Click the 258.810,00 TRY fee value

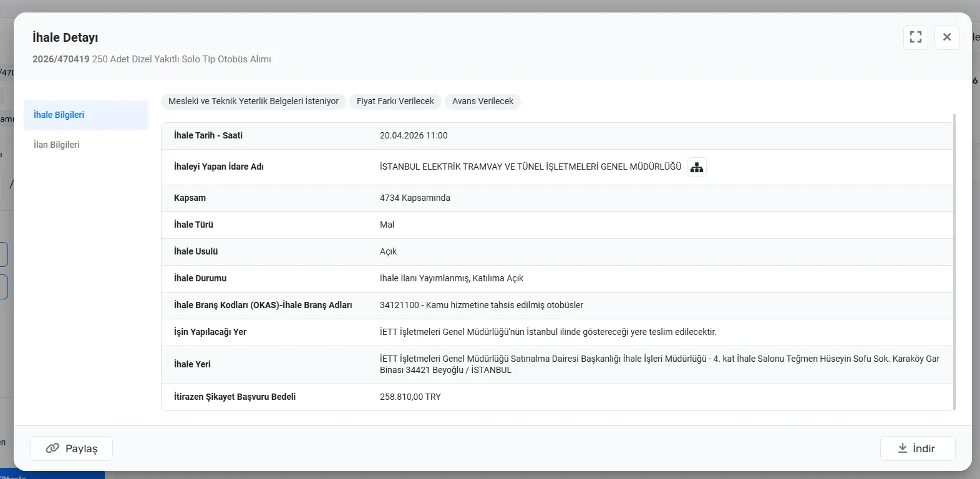click(410, 397)
